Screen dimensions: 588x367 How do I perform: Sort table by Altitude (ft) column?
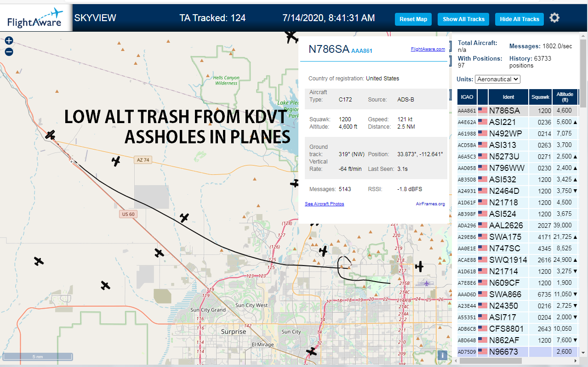[x=565, y=97]
